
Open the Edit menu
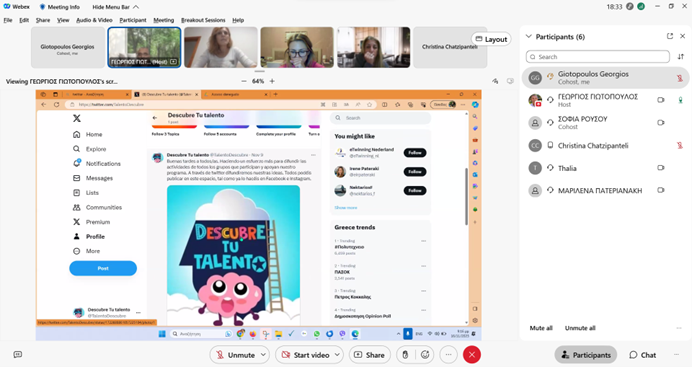click(x=24, y=20)
